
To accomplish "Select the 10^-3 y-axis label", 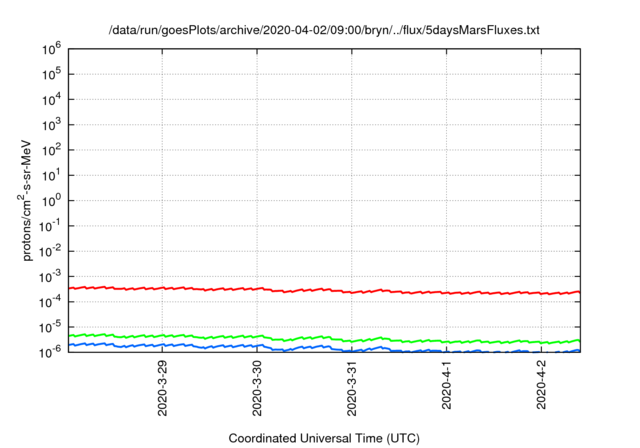I will point(50,277).
